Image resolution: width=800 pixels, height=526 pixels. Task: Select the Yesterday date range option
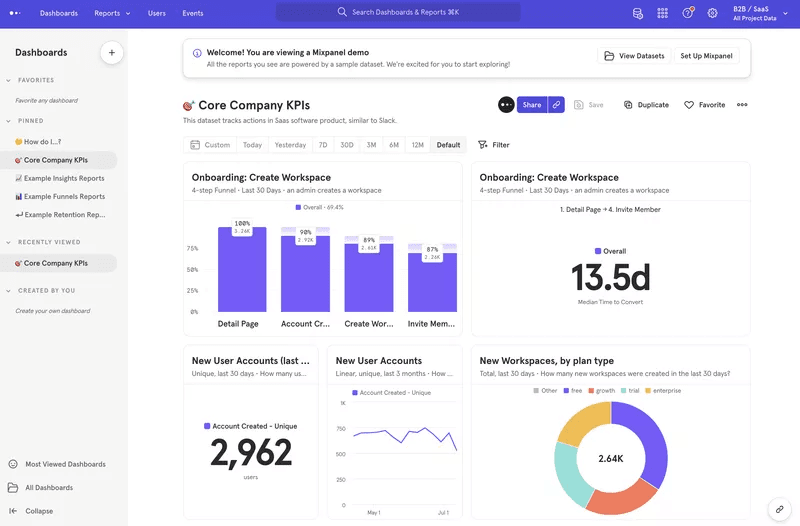pos(290,145)
